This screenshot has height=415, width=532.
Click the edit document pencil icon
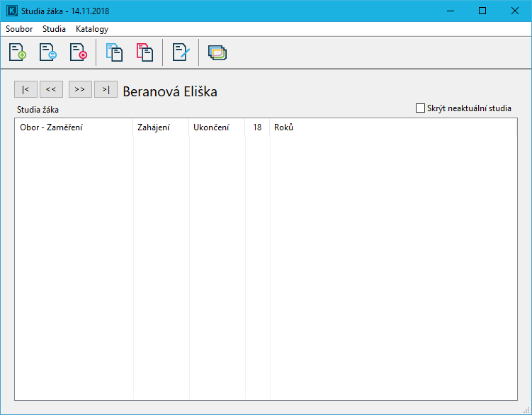click(x=181, y=52)
